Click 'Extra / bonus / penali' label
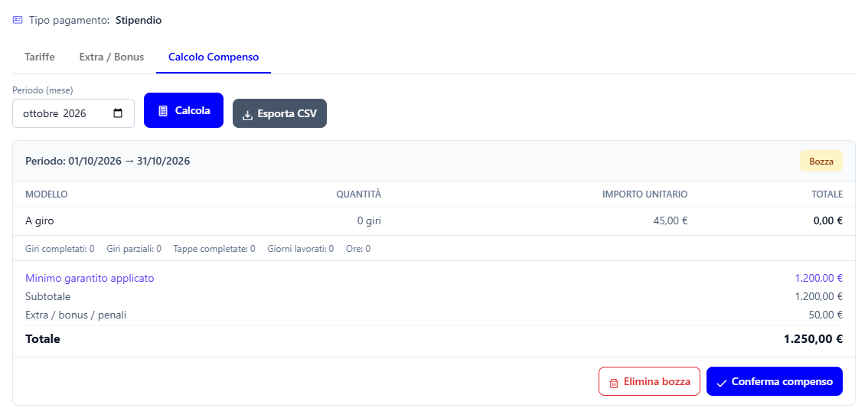 [x=76, y=315]
